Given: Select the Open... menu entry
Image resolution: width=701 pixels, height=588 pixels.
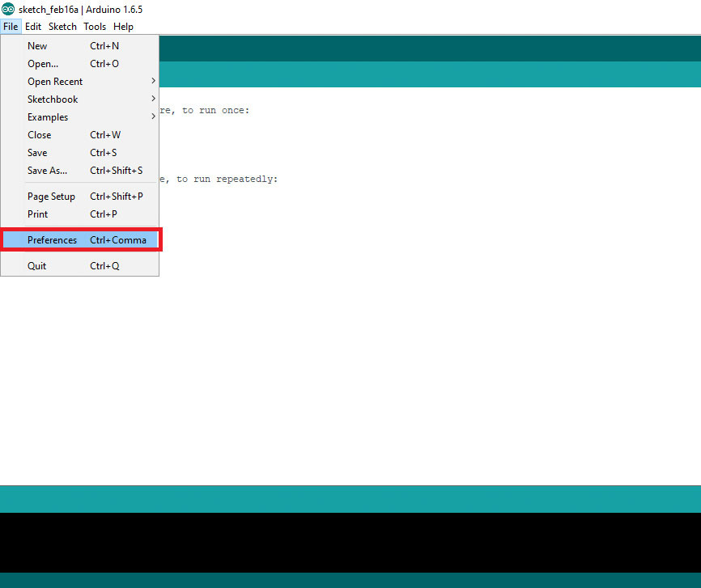Looking at the screenshot, I should pyautogui.click(x=43, y=64).
